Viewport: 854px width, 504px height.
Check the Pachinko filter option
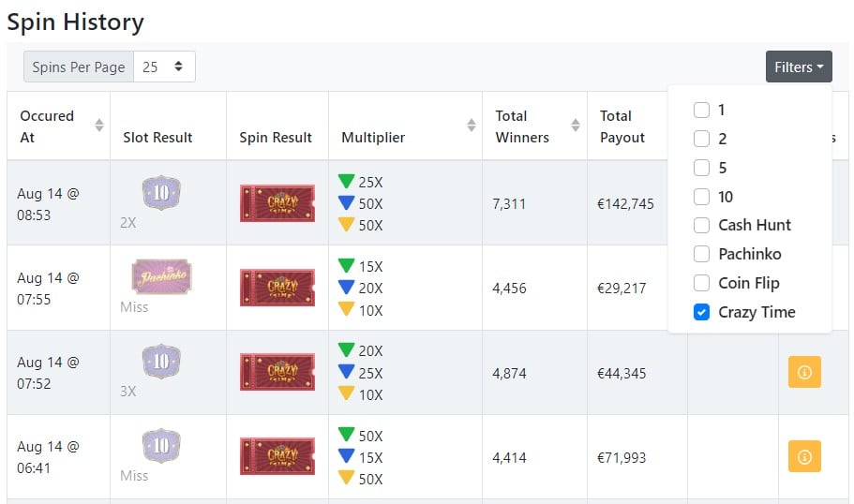click(701, 254)
